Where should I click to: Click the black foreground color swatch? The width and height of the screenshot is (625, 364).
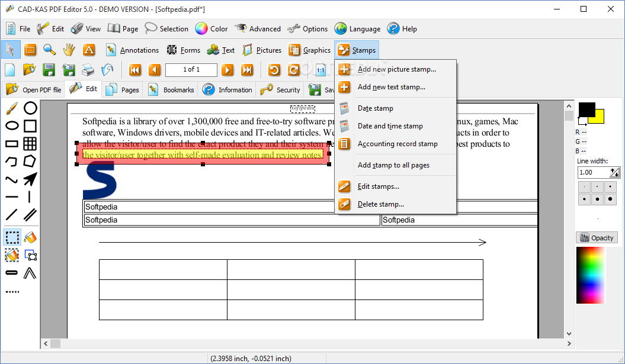[x=586, y=109]
